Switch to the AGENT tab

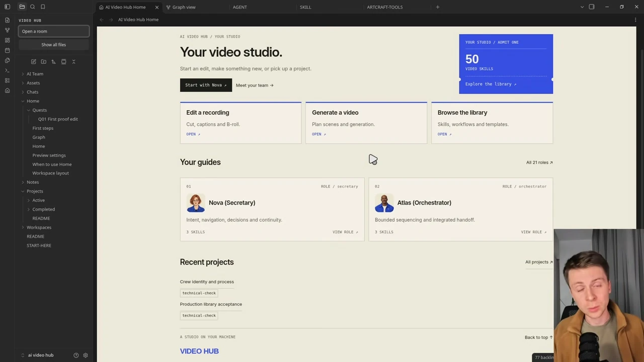click(x=240, y=7)
